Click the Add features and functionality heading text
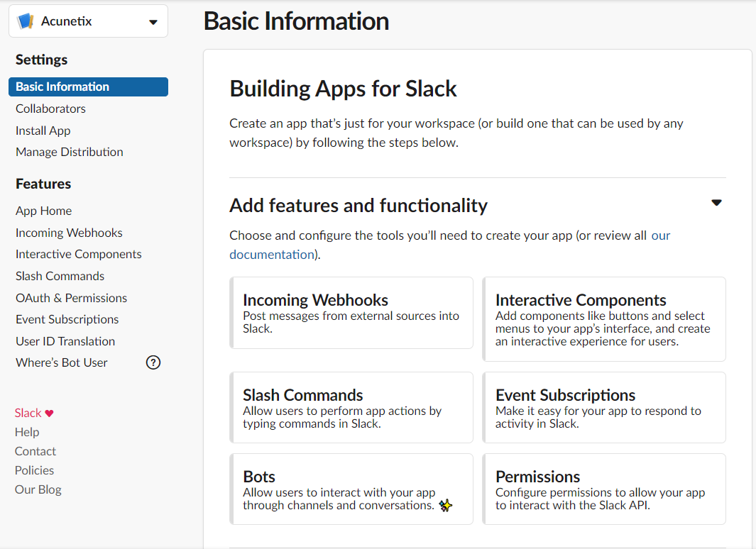Image resolution: width=756 pixels, height=549 pixels. (x=358, y=206)
